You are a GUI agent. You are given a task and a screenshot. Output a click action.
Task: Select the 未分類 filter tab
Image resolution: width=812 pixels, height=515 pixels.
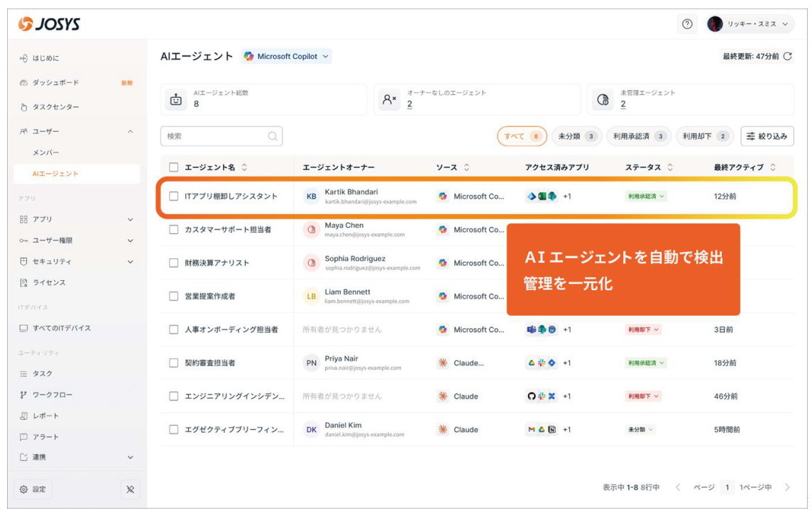click(x=576, y=136)
